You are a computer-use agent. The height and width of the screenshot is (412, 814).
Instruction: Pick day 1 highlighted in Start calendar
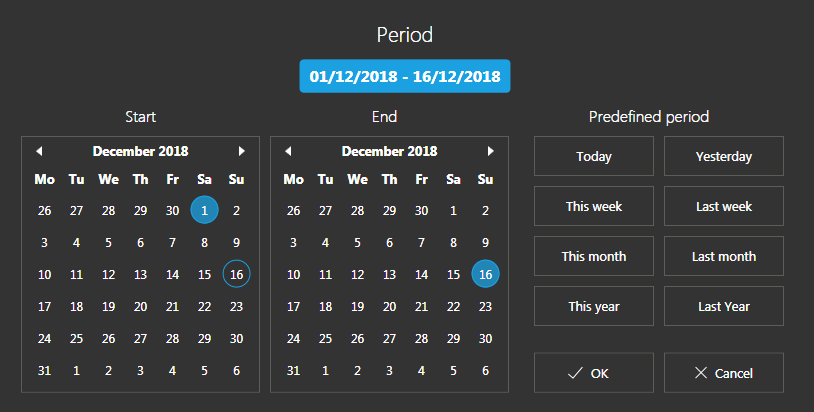[x=204, y=210]
